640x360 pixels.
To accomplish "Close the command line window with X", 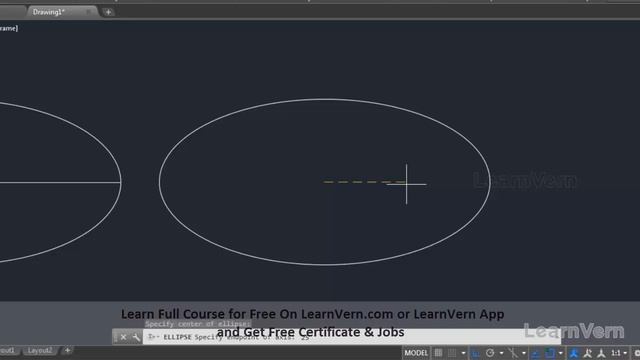I will click(x=123, y=337).
